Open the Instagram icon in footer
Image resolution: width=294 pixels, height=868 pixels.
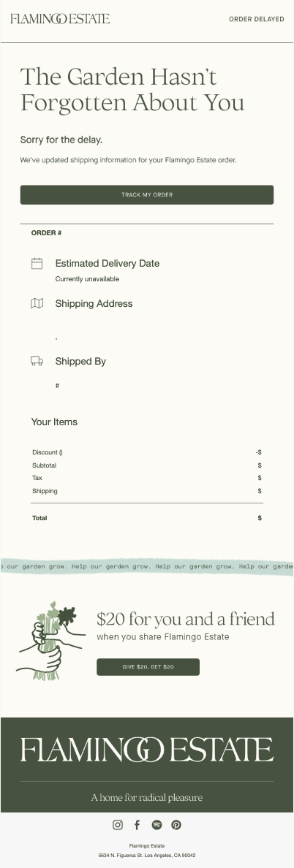[118, 825]
